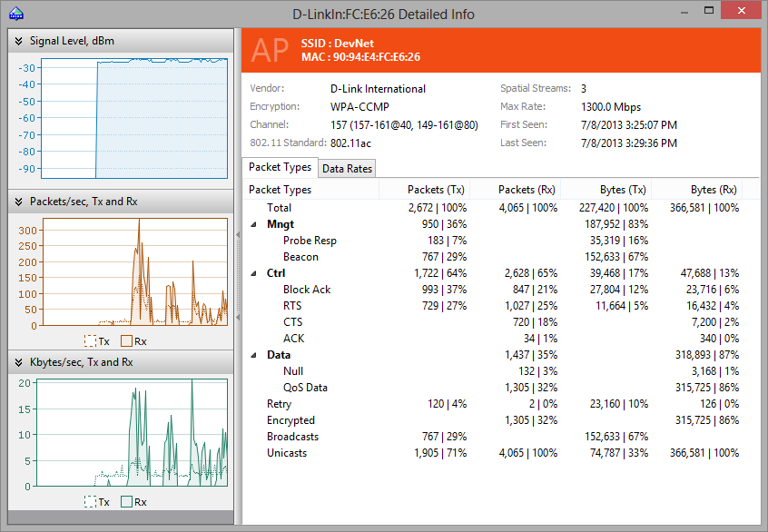The width and height of the screenshot is (768, 532).
Task: Click the channel value 157 (157-161@40, 149-161@80)
Action: (404, 125)
